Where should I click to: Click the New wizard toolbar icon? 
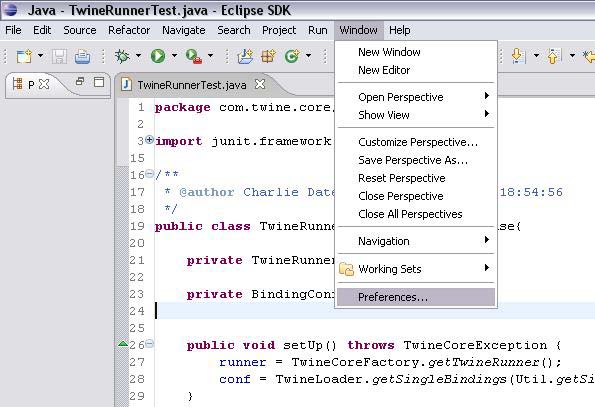tap(24, 57)
